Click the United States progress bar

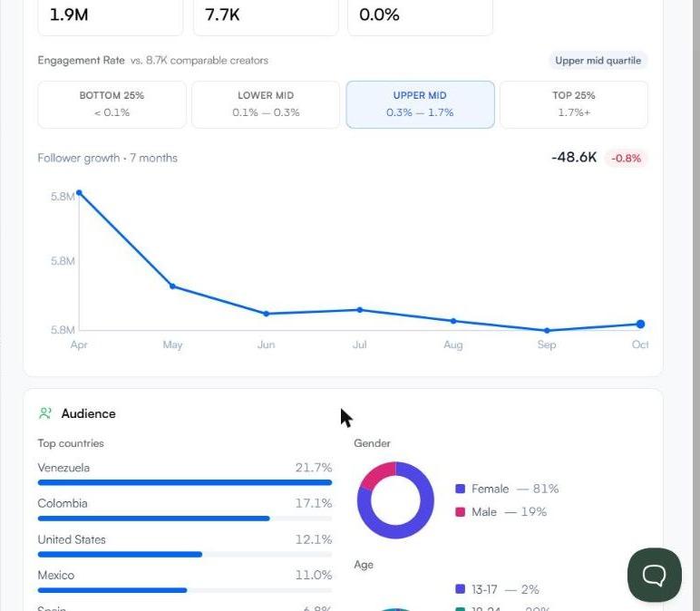[x=185, y=554]
